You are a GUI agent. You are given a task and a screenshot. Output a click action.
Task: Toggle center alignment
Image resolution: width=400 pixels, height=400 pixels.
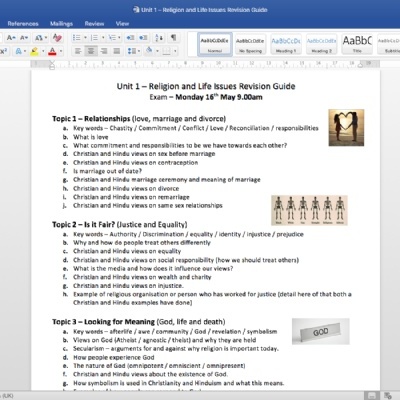tap(91, 51)
